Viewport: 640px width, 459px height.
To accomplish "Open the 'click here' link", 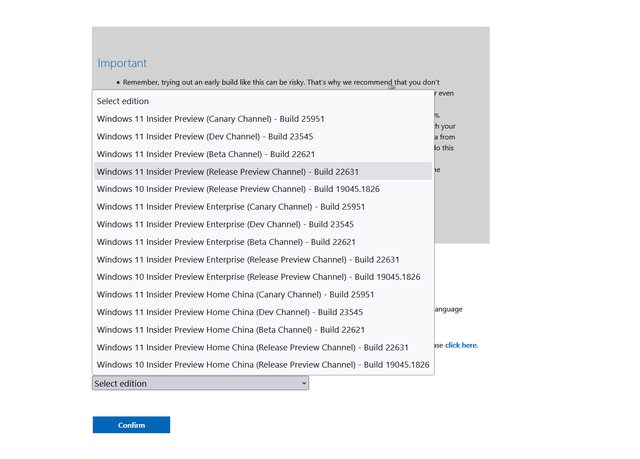I will point(461,345).
